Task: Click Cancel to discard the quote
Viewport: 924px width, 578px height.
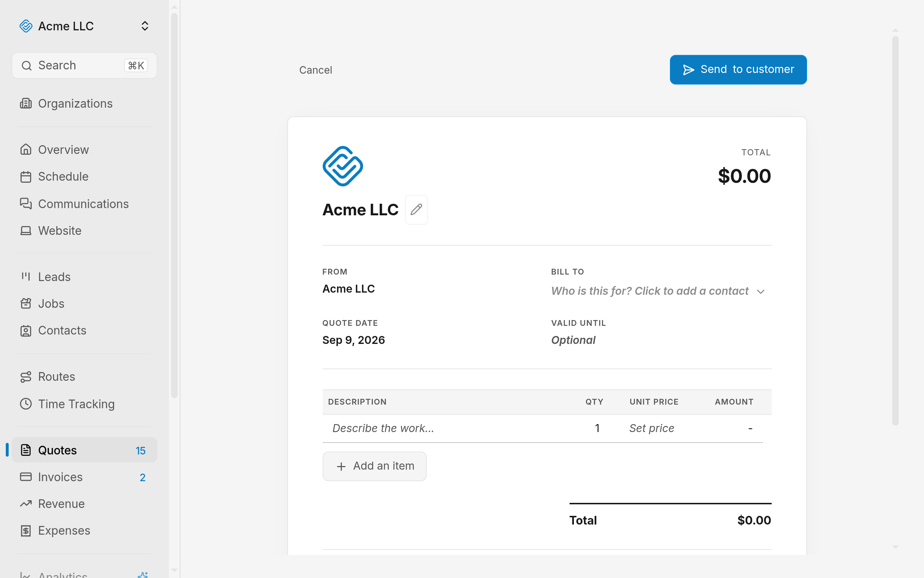Action: [315, 70]
